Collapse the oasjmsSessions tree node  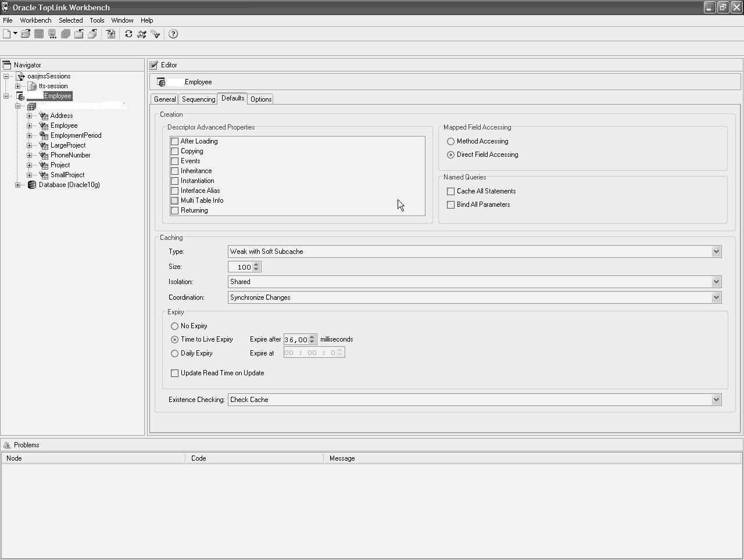(x=6, y=76)
